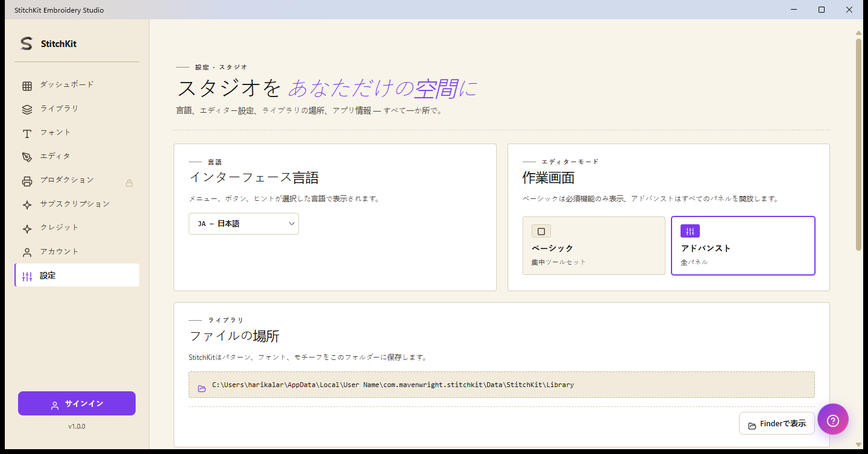
Task: Click the settings sliders icon in sidebar
Action: pos(27,277)
